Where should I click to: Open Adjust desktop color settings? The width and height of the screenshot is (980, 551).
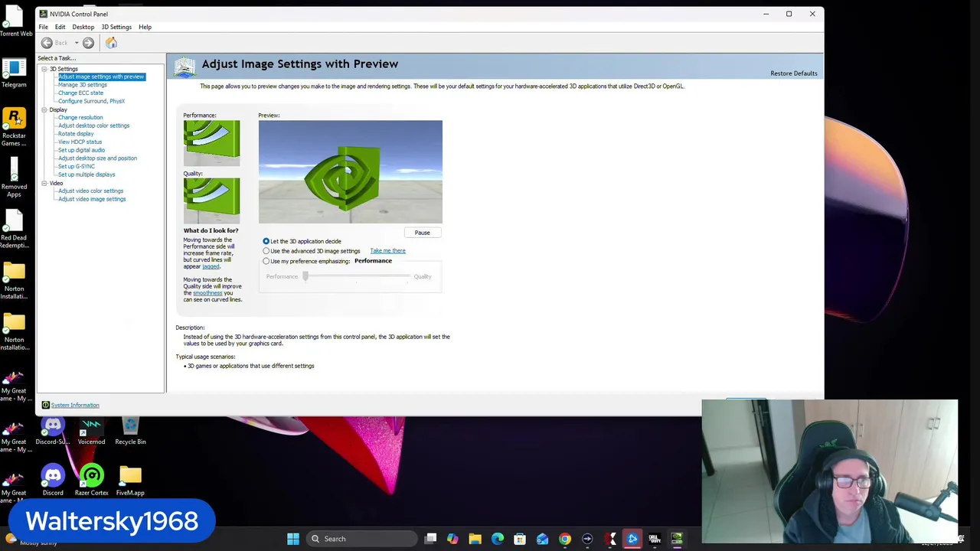(x=93, y=126)
